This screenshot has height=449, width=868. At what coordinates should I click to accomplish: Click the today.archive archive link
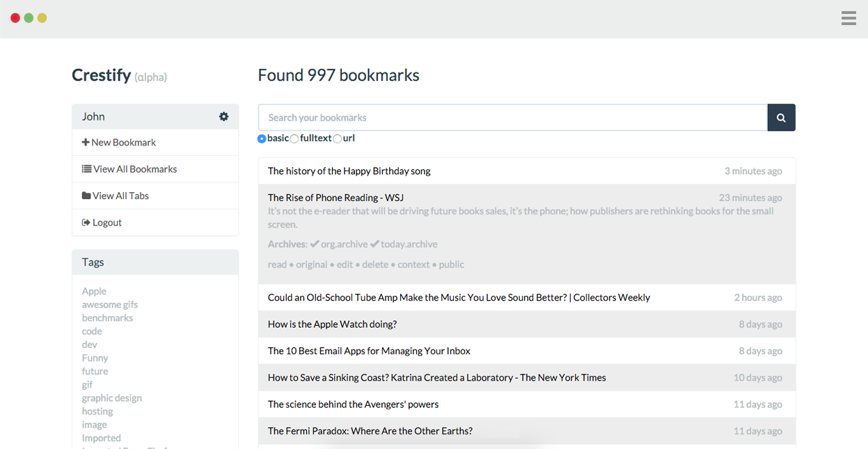(x=409, y=244)
